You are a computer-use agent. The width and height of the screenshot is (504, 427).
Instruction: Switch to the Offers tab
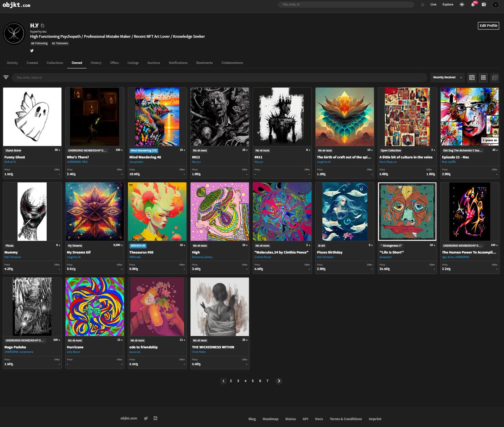(114, 63)
